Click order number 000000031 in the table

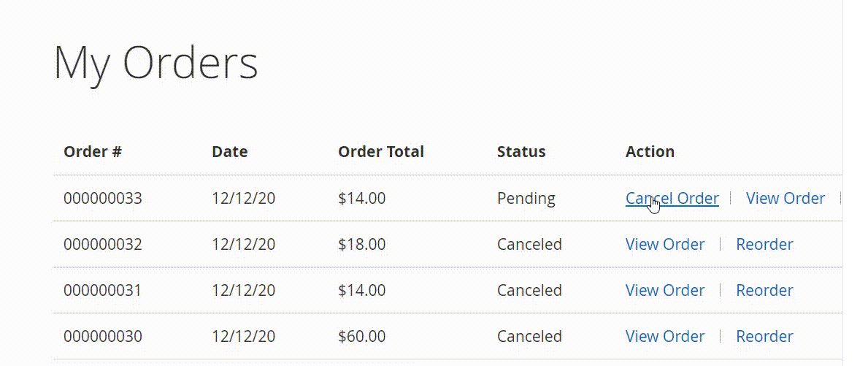coord(103,290)
